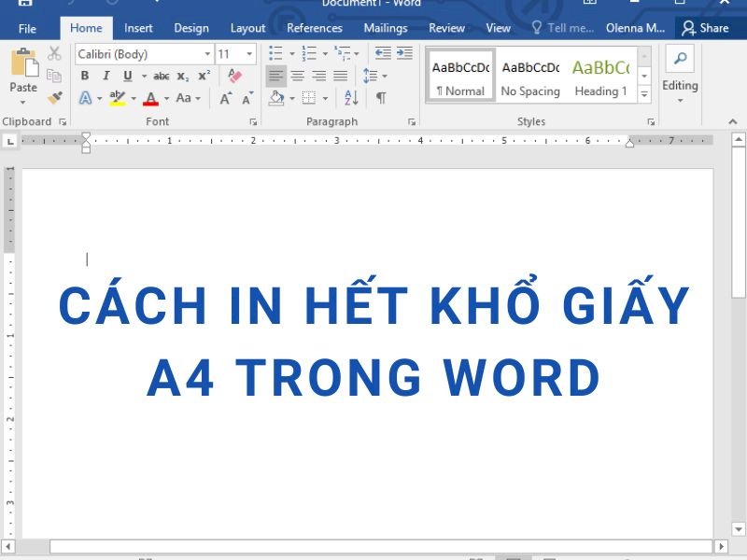Expand the Styles gallery More arrow
This screenshot has height=560, width=747.
point(644,94)
